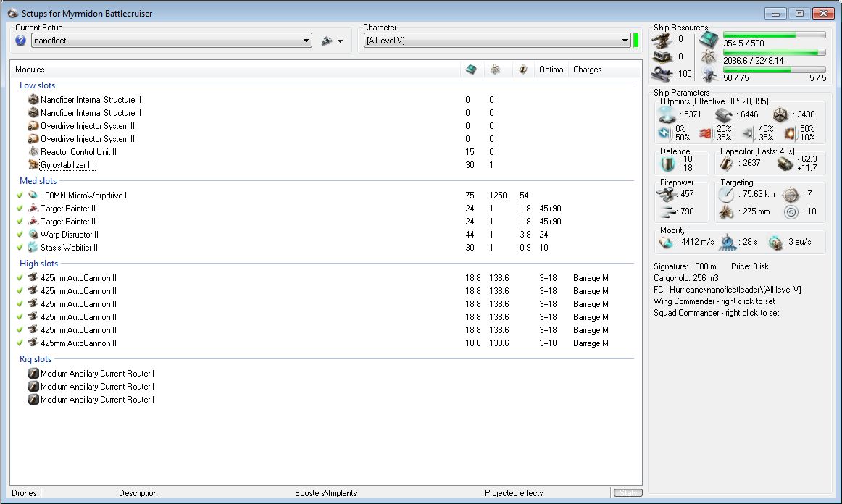The image size is (842, 504).
Task: Click the Squad Commander right click to set line
Action: pyautogui.click(x=716, y=313)
